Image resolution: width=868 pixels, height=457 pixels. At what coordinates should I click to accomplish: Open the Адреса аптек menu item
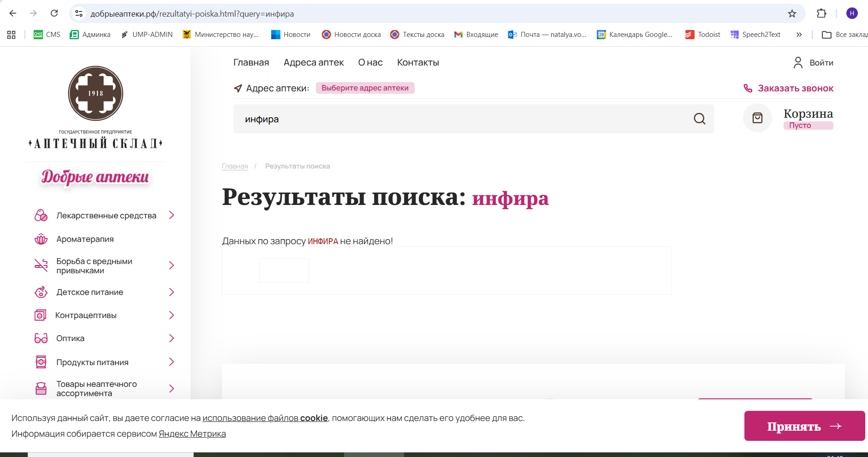tap(313, 63)
